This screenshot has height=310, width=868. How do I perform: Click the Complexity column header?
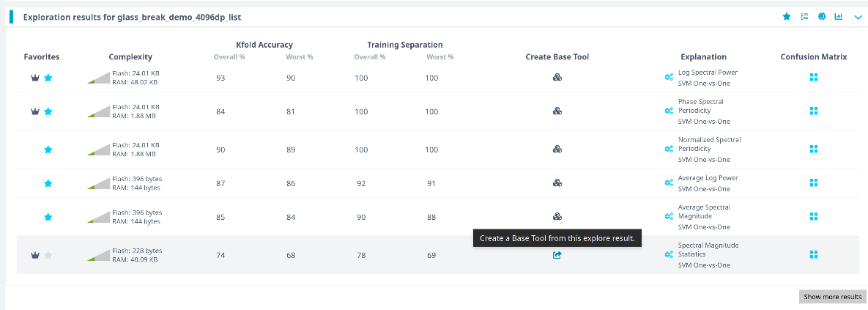(130, 56)
